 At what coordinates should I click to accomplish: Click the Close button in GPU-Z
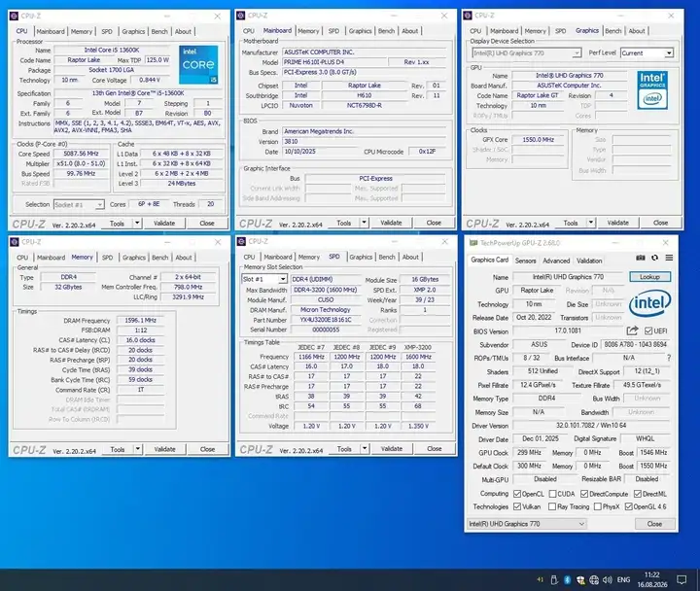point(654,524)
